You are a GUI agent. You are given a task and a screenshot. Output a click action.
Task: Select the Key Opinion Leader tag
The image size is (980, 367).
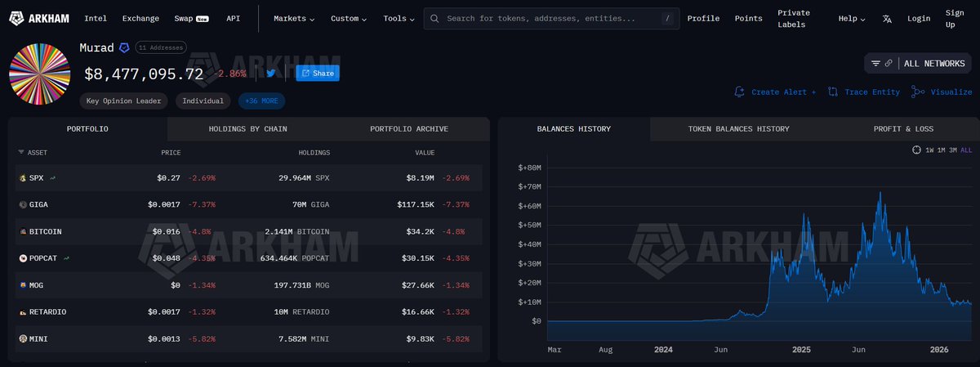click(124, 101)
